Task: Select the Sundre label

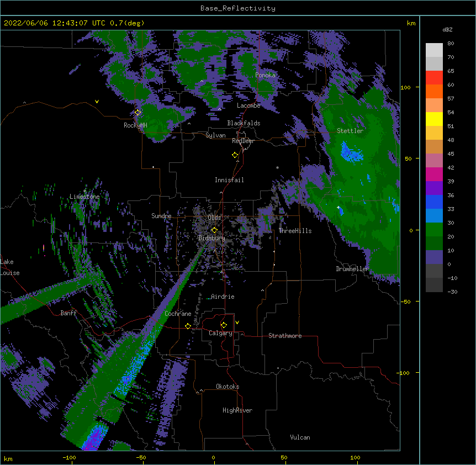Action: pyautogui.click(x=161, y=216)
